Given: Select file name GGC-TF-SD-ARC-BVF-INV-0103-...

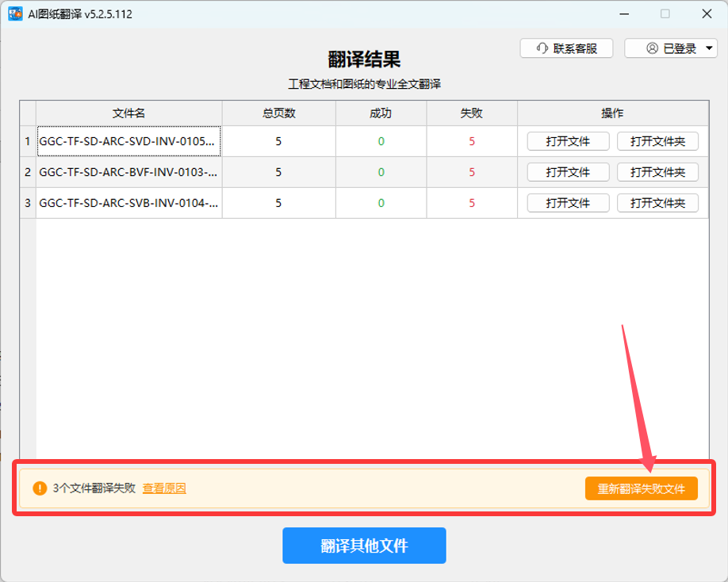Looking at the screenshot, I should (128, 172).
